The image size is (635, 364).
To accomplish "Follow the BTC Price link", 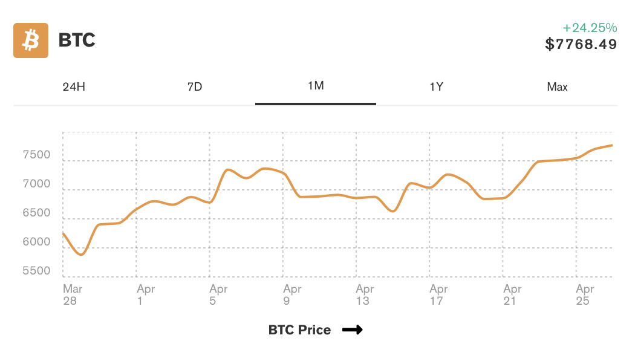I will click(x=299, y=330).
